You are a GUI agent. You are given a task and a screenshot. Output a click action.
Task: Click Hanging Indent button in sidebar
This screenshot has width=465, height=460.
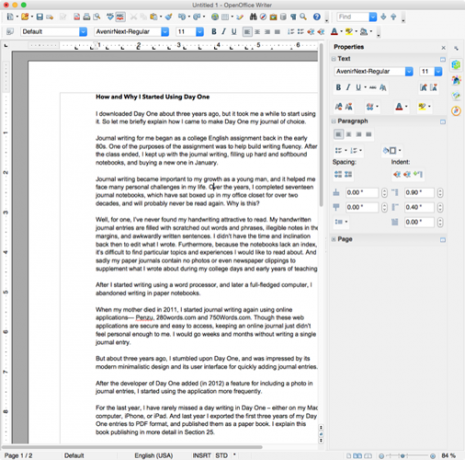click(418, 174)
